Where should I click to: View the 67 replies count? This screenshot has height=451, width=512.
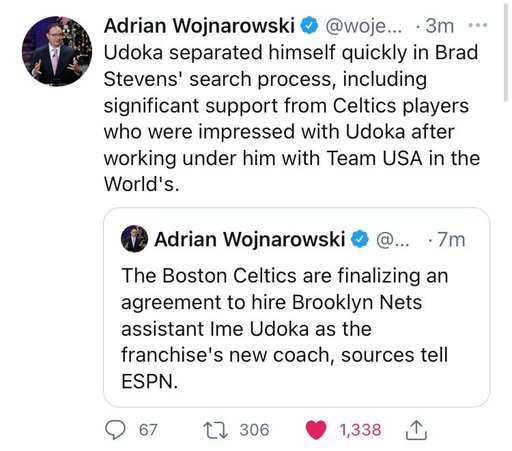[148, 430]
